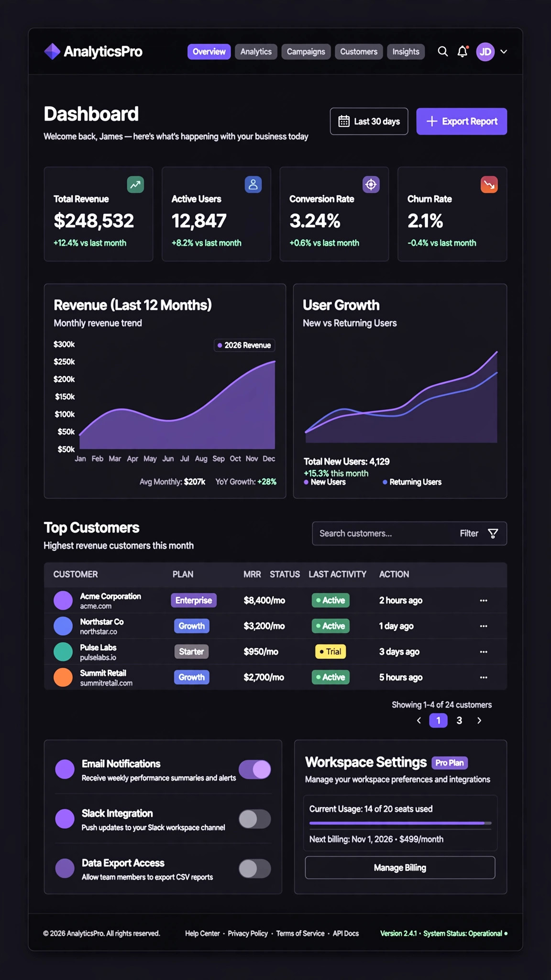Viewport: 551px width, 980px height.
Task: Click the AnalyticsPro diamond logo
Action: click(x=52, y=51)
